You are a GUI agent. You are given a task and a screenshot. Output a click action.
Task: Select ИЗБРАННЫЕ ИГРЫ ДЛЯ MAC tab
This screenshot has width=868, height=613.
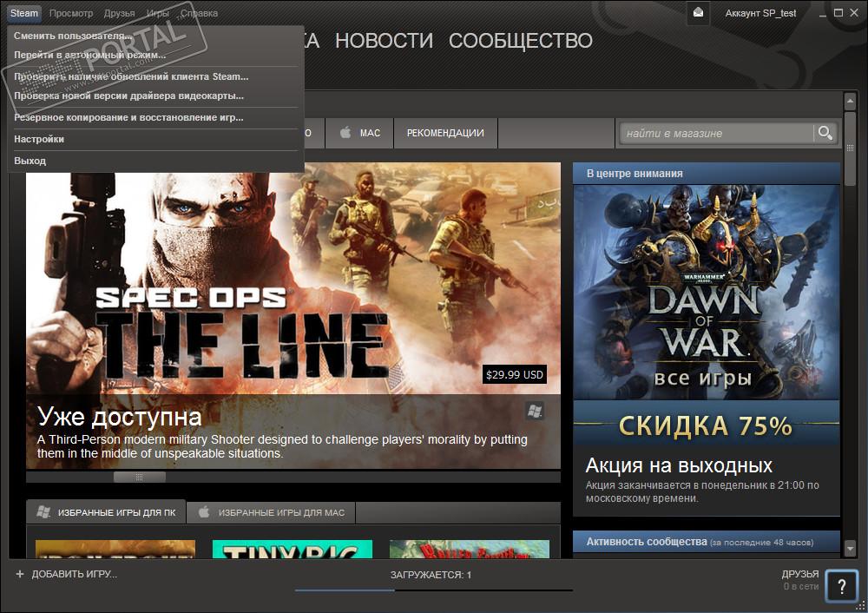click(x=271, y=512)
